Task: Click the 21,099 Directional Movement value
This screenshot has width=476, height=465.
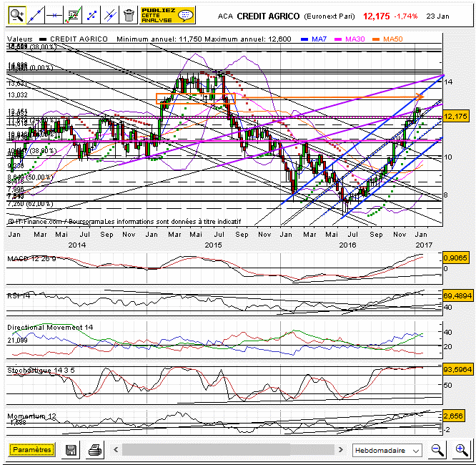Action: tap(17, 340)
